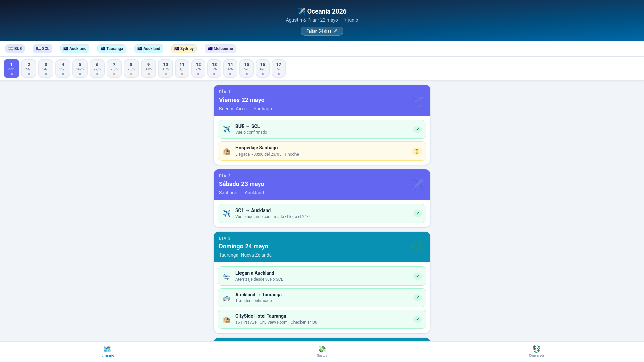The height and width of the screenshot is (362, 644).
Task: Jump to day 4 chip 25/5
Action: pyautogui.click(x=63, y=69)
